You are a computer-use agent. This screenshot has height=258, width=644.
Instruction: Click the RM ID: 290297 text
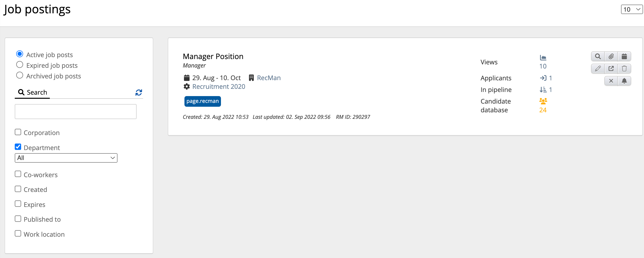pos(353,117)
